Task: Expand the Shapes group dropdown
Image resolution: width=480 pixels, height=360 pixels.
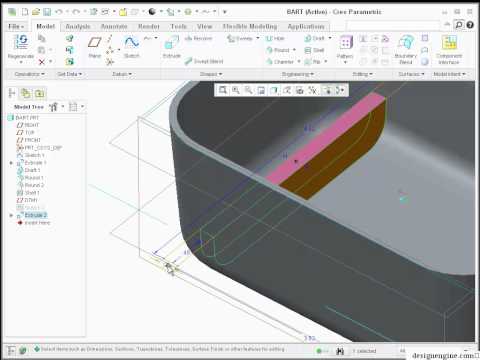Action: (211, 74)
